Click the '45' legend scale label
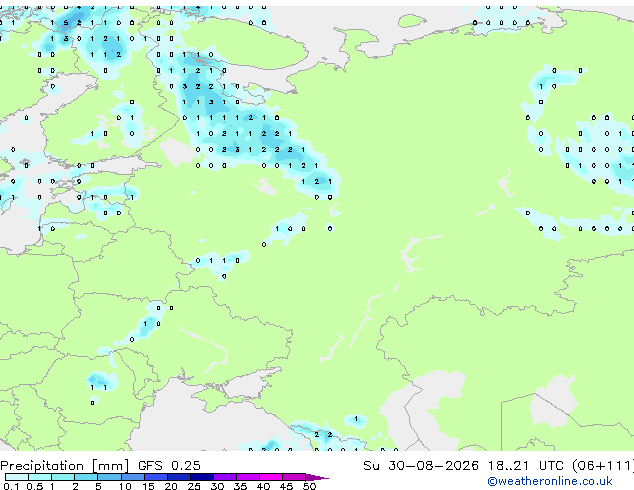Screen dimensions: 634x490 [x=286, y=486]
